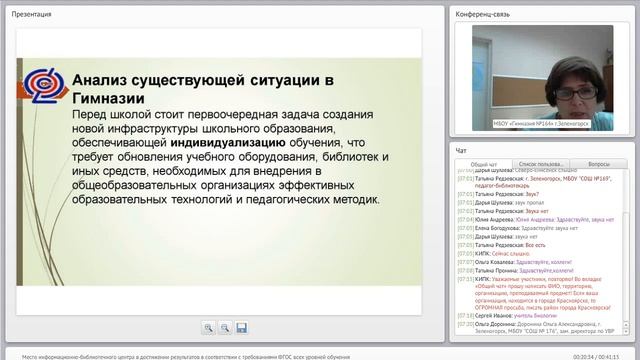Image resolution: width=640 pixels, height=360 pixels.
Task: Click the webinar title in bottom bar
Action: tap(186, 357)
